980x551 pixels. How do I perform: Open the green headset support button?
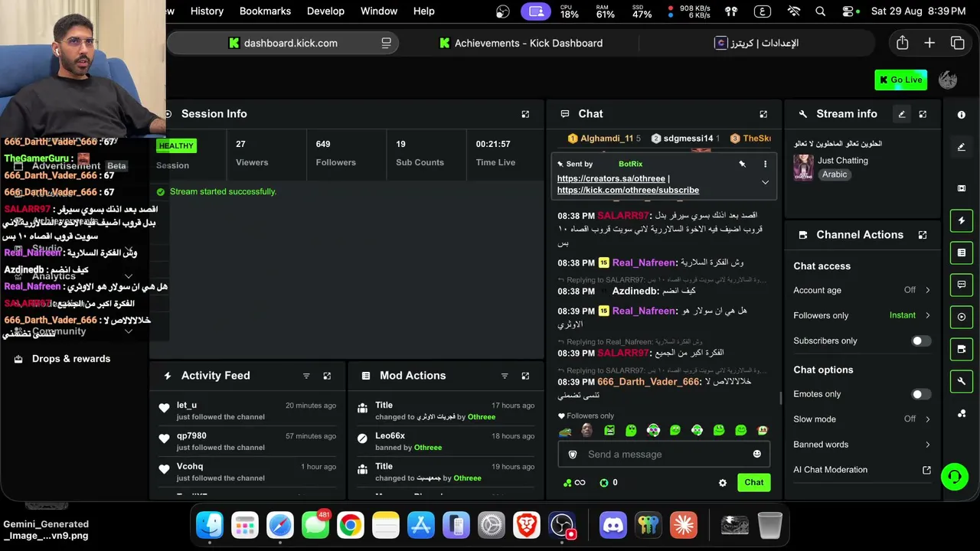click(955, 477)
